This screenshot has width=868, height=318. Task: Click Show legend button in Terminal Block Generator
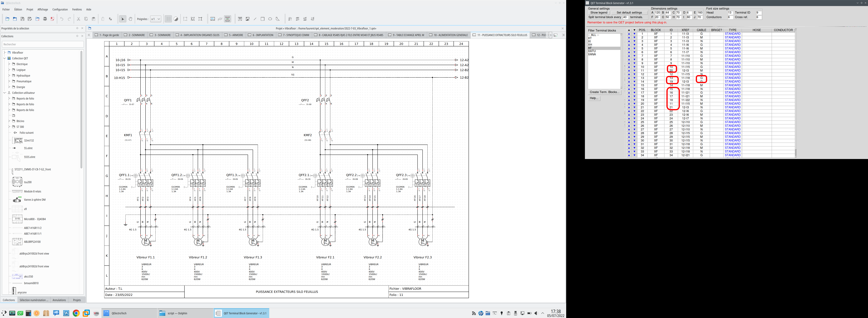point(599,13)
